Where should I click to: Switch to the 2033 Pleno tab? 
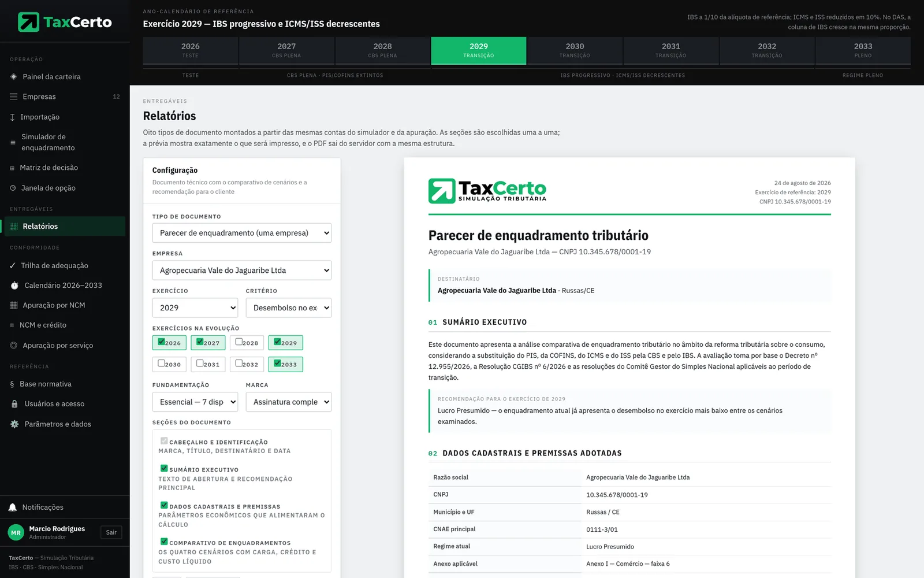[863, 50]
